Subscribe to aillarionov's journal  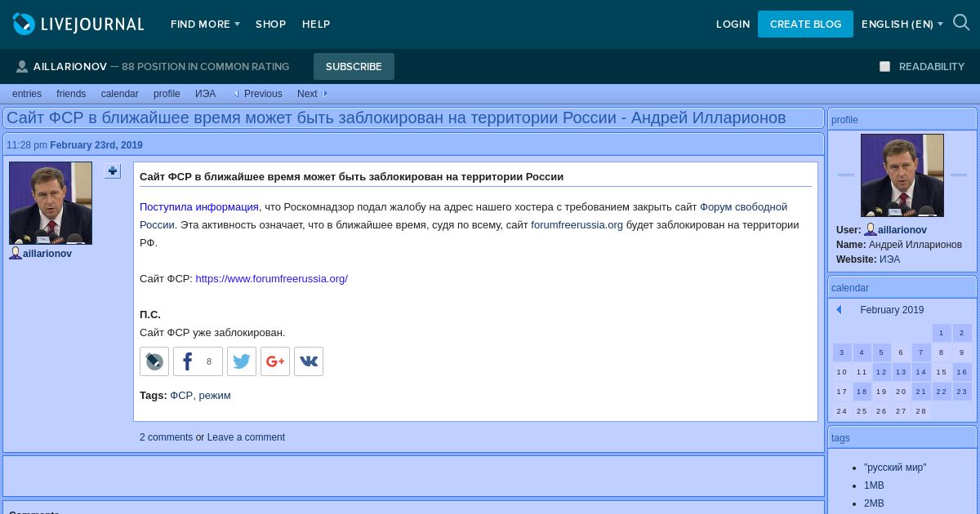click(x=354, y=67)
